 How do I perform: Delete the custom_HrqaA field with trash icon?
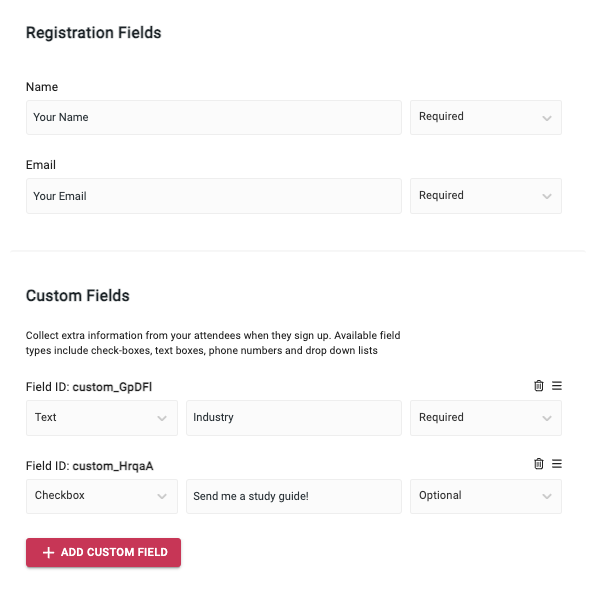[539, 464]
